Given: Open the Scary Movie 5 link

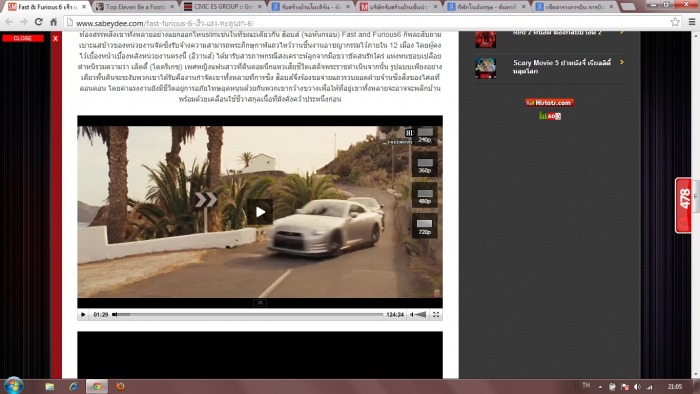Looking at the screenshot, I should (562, 67).
